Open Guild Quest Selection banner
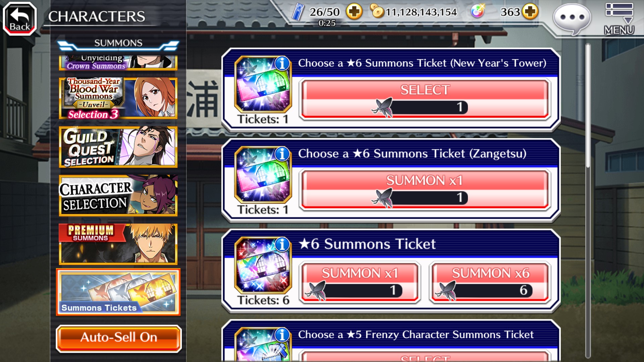This screenshot has height=362, width=644. point(118,147)
